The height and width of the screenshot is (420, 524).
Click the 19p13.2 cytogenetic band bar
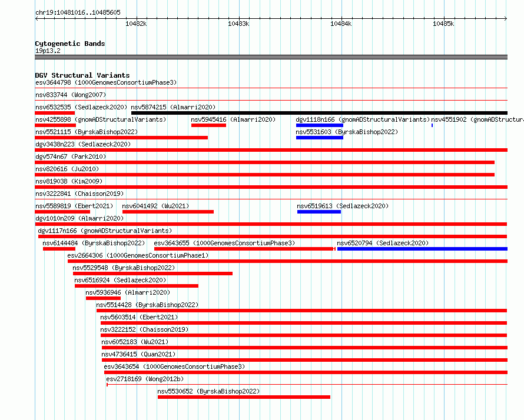[x=271, y=57]
